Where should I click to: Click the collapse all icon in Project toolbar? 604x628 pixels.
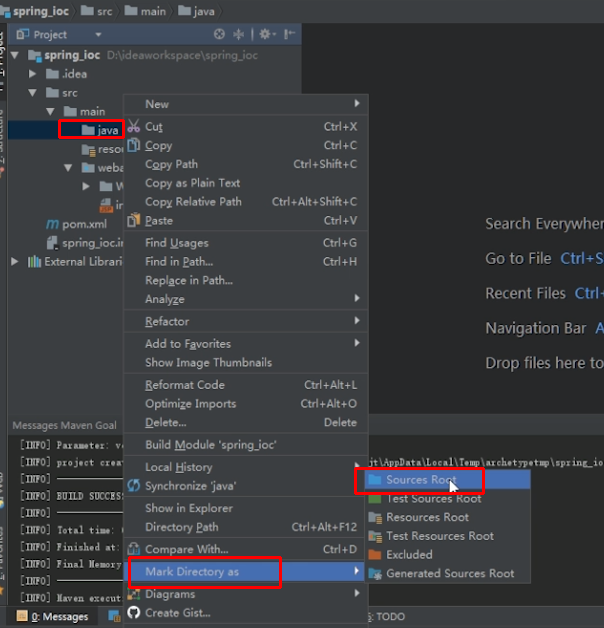tap(239, 34)
